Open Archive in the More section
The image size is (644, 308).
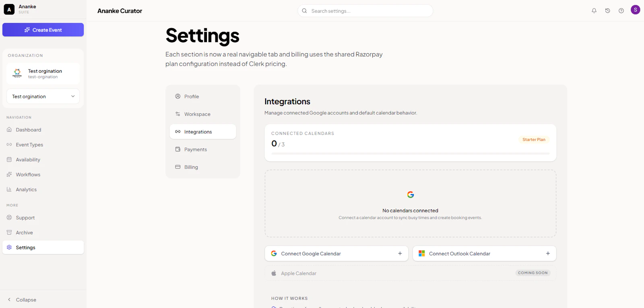pos(43,232)
